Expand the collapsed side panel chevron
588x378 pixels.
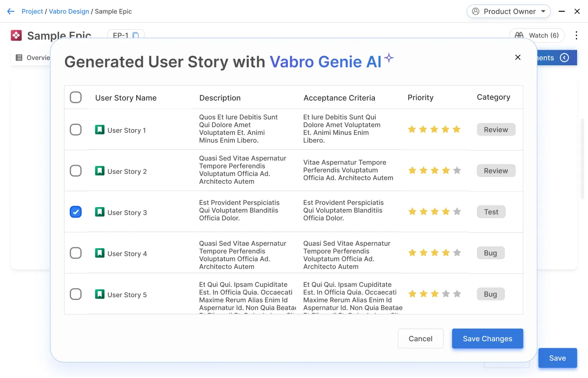tap(564, 58)
